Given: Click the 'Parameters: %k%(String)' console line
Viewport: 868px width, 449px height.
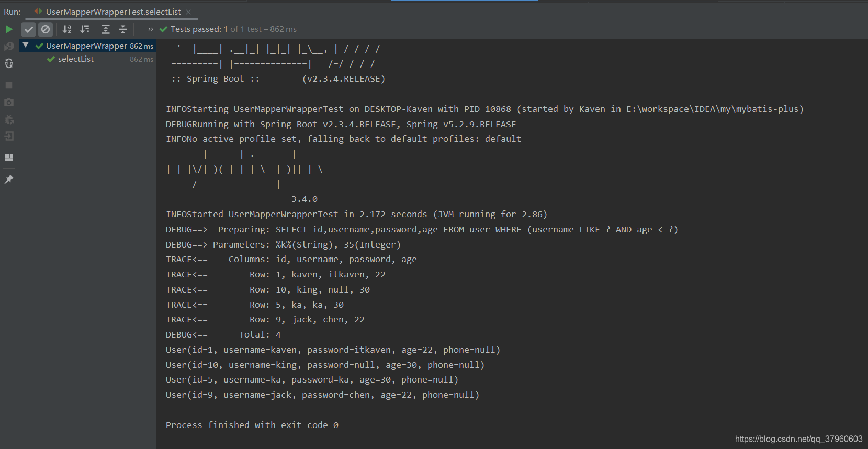Looking at the screenshot, I should point(283,244).
